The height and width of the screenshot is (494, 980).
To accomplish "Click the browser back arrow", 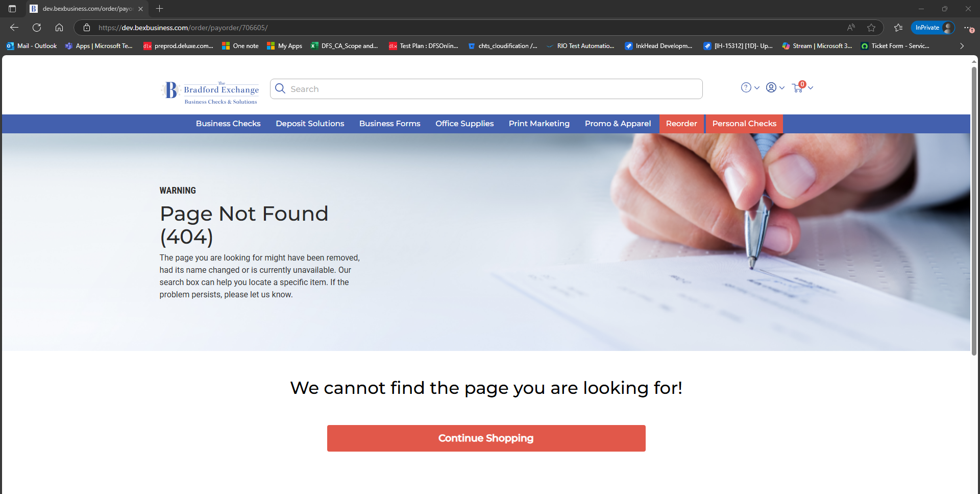I will [x=14, y=28].
